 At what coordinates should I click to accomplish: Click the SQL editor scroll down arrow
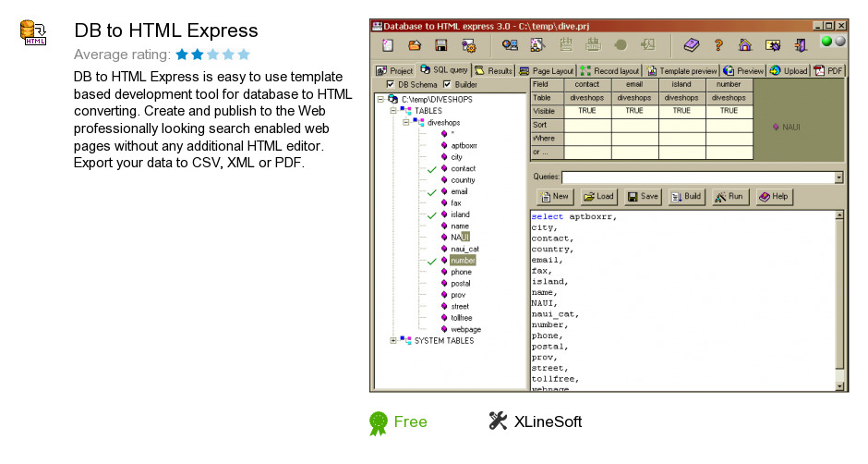(x=839, y=385)
